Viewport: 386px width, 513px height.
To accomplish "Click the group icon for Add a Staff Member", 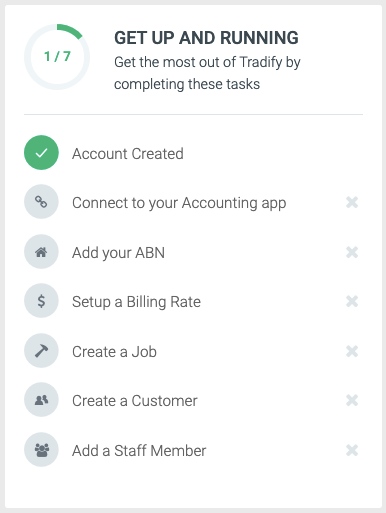I will pyautogui.click(x=41, y=450).
